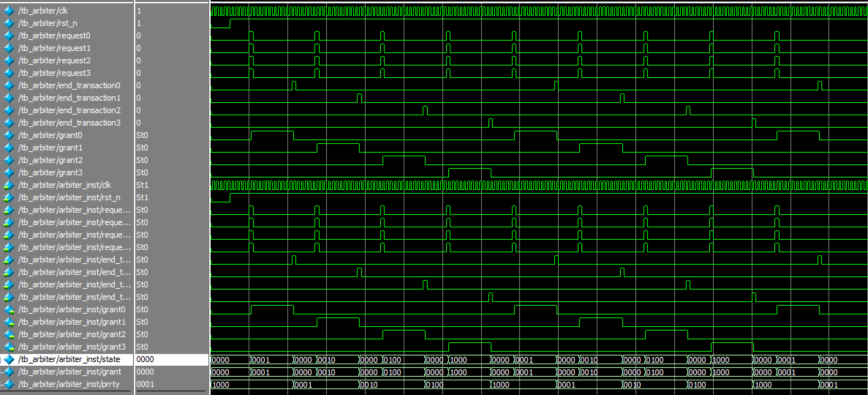This screenshot has height=395, width=868.
Task: Click the input-port icon for arbiter_inst/clk
Action: [x=9, y=185]
